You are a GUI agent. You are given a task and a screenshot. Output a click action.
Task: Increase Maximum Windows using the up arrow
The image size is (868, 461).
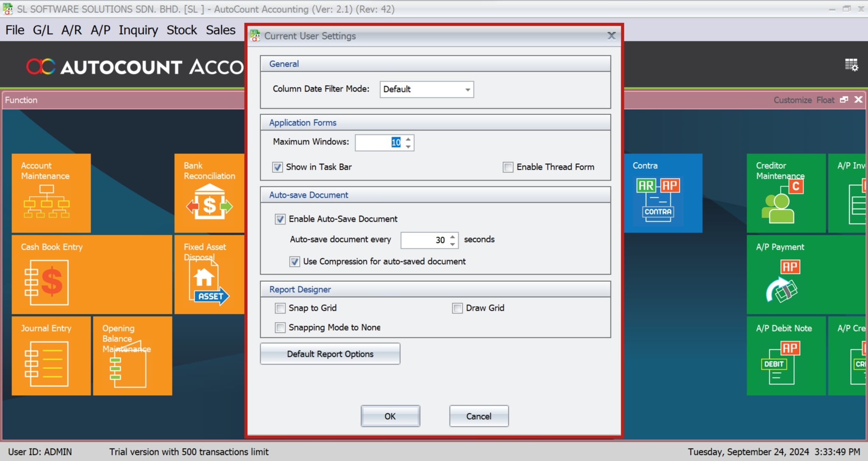(x=408, y=140)
